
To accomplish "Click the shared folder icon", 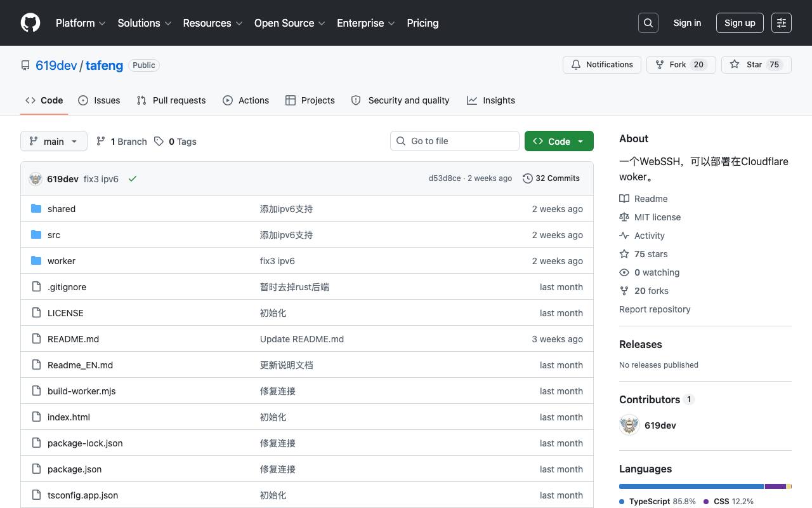I will coord(36,209).
